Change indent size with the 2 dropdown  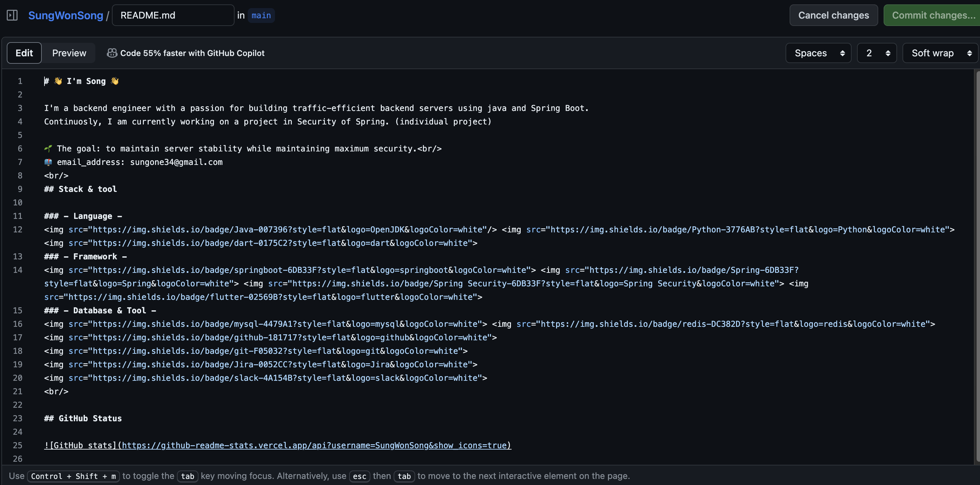877,53
